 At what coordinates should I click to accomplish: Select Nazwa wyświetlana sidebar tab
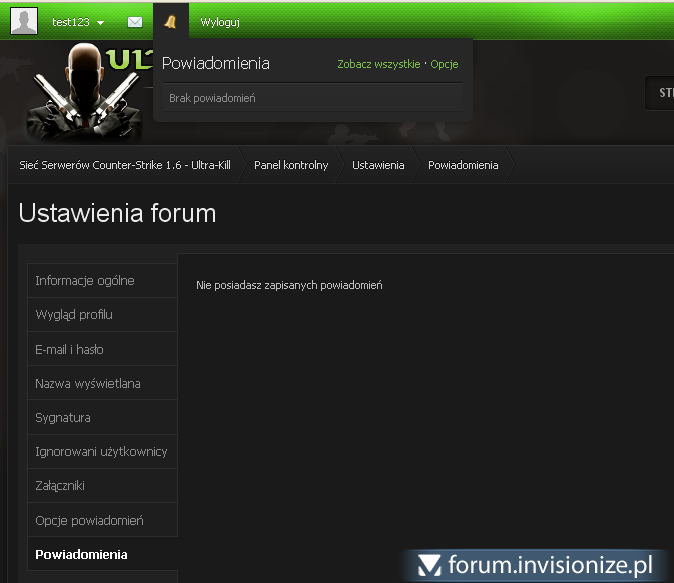pyautogui.click(x=88, y=384)
